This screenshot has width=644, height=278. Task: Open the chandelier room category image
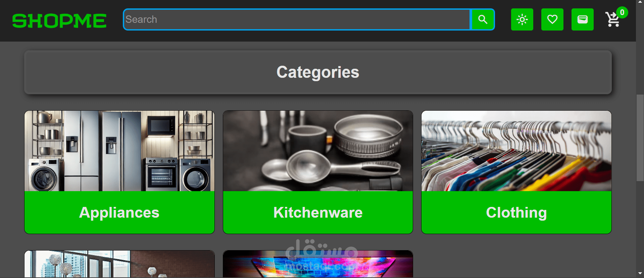(119, 264)
